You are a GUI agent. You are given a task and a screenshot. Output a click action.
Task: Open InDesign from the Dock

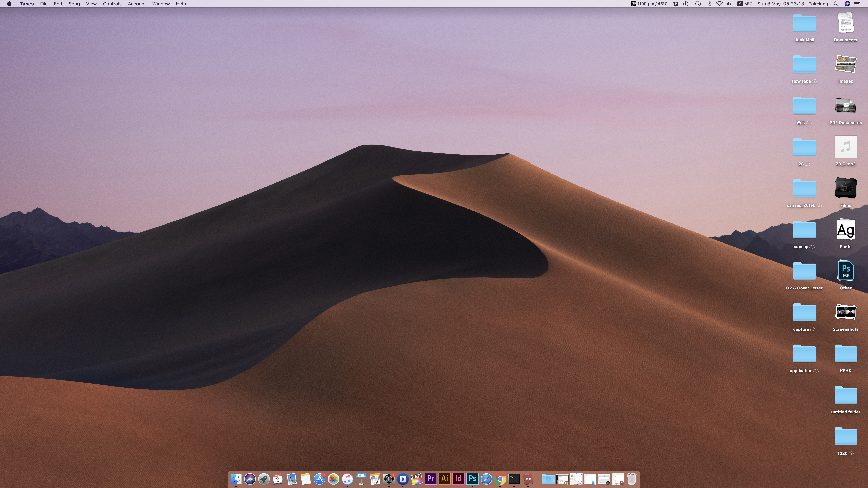click(458, 479)
